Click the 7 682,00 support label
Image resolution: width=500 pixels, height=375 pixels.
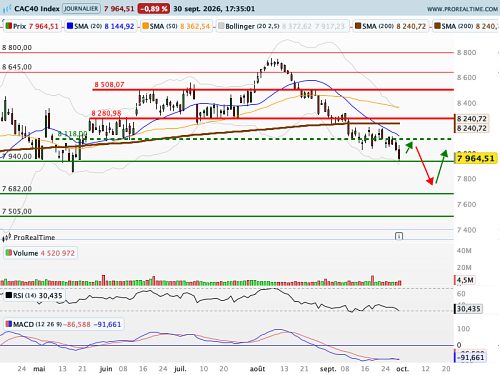[x=17, y=189]
